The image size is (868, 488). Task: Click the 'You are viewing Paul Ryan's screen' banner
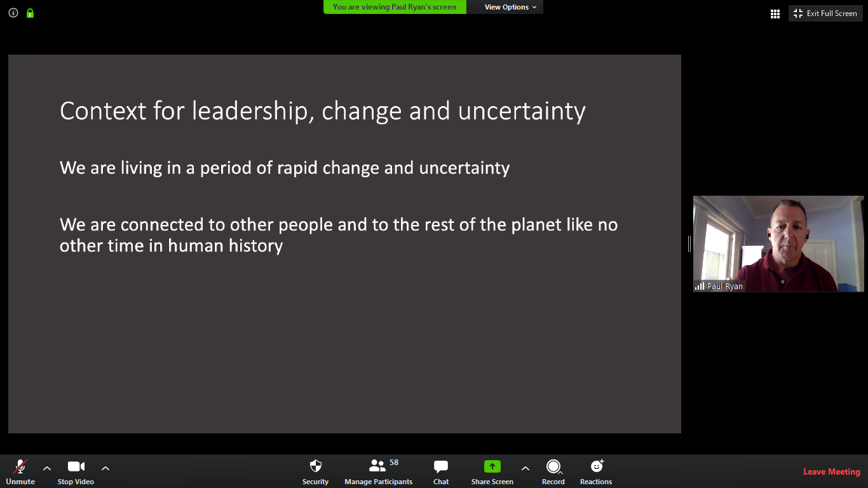[395, 7]
